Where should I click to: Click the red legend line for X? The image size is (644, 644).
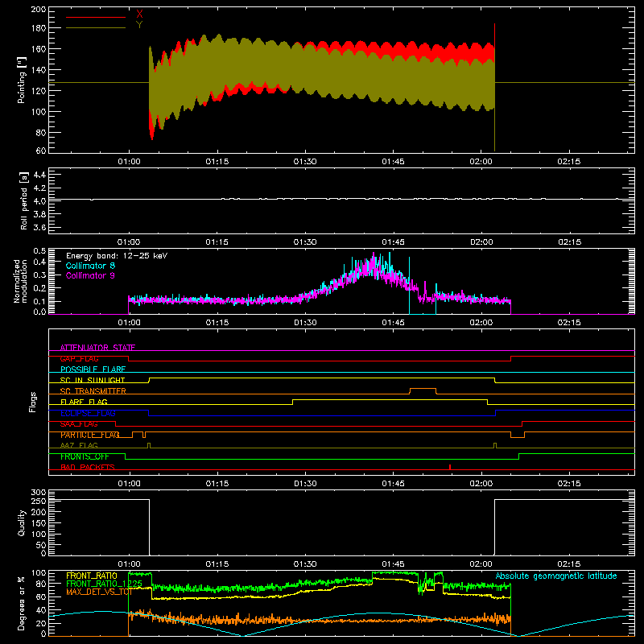click(96, 17)
